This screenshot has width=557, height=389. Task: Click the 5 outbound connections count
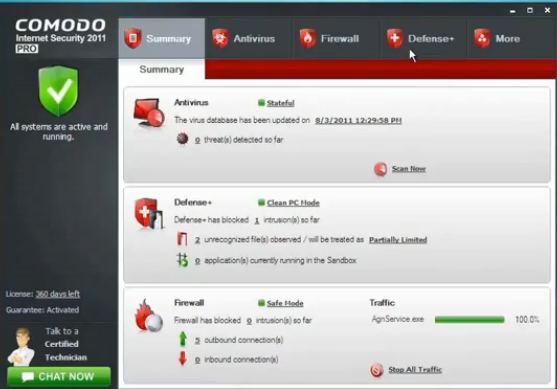coord(198,340)
